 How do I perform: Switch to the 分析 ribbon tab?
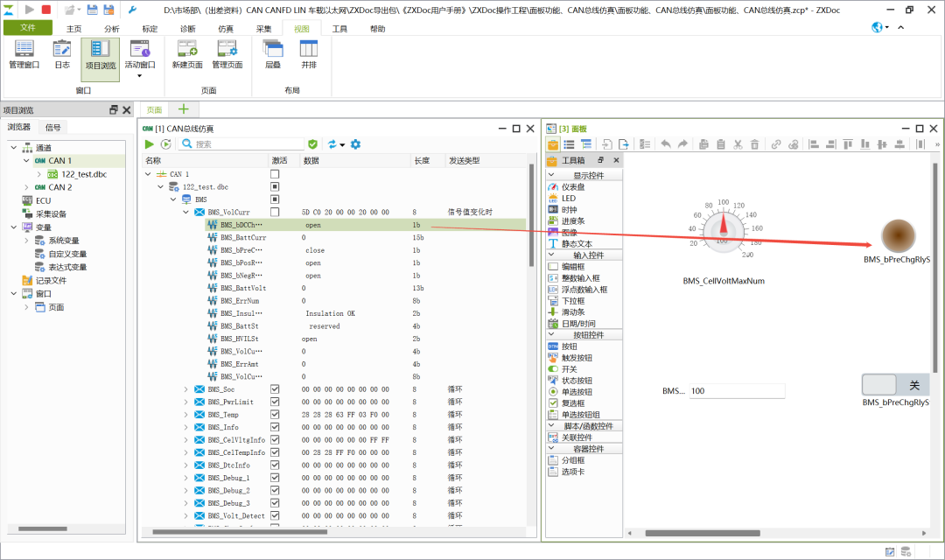[112, 28]
